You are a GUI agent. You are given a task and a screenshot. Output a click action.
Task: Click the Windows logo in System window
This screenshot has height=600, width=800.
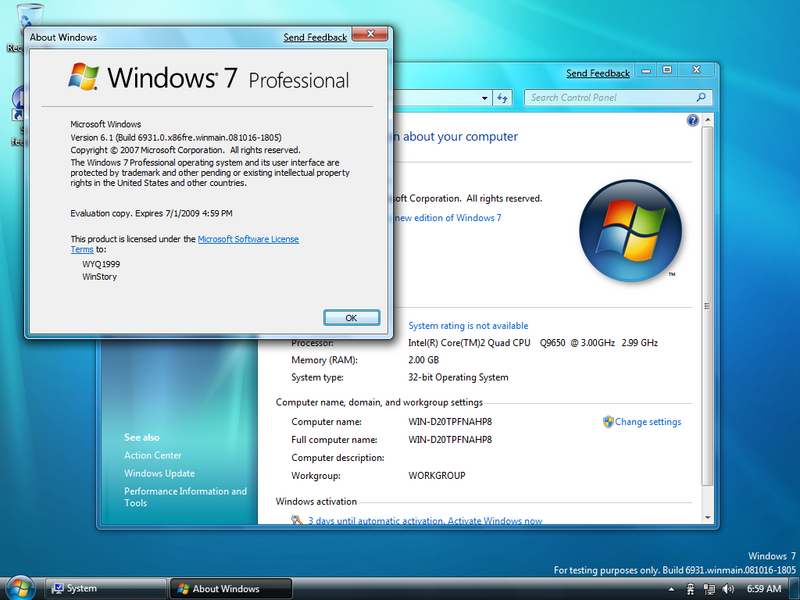pyautogui.click(x=631, y=231)
